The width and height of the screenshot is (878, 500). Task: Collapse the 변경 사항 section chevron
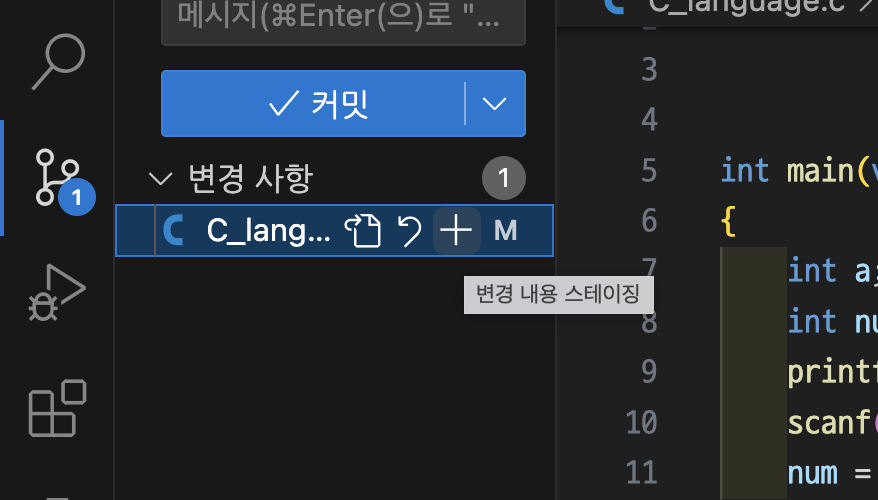click(x=161, y=179)
